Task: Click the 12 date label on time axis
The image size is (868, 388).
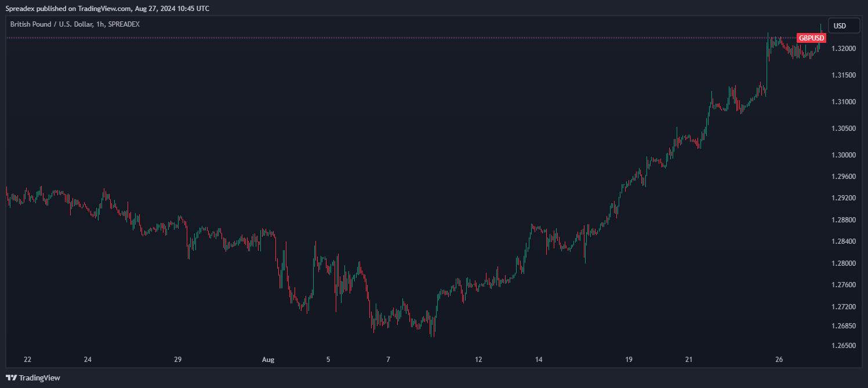Action: coord(478,360)
